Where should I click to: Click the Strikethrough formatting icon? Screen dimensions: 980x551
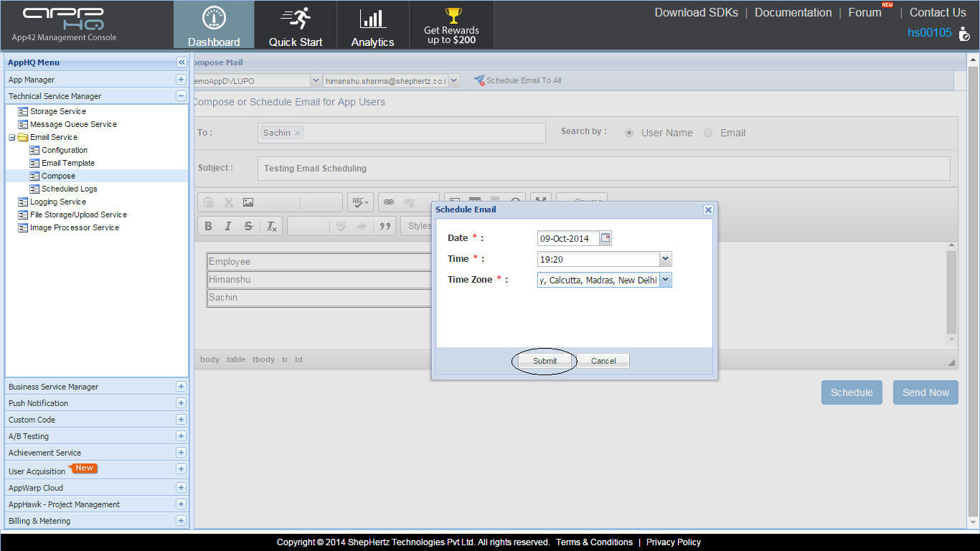click(248, 226)
